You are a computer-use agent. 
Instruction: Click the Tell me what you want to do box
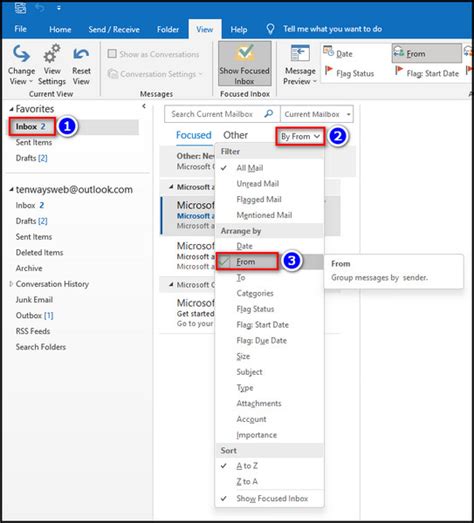point(333,29)
